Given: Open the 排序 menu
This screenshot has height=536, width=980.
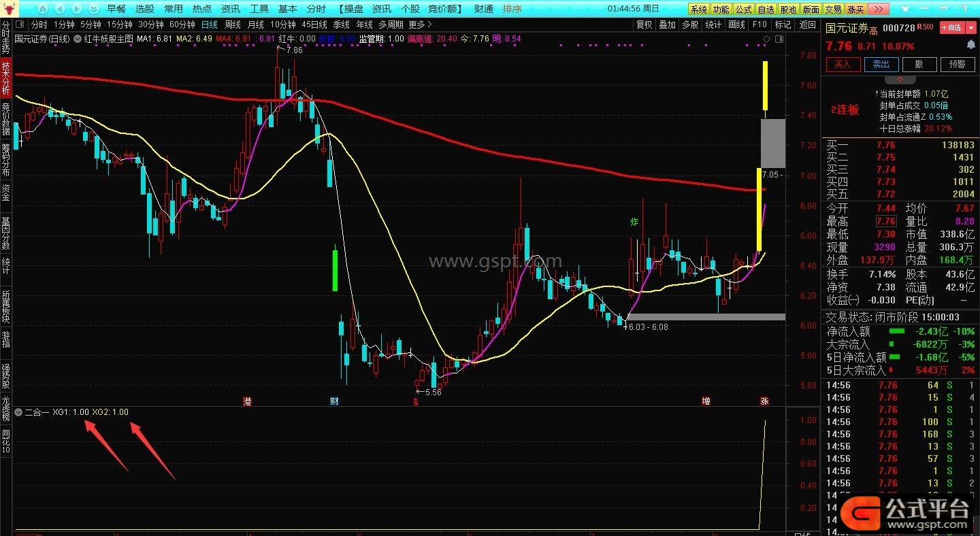Looking at the screenshot, I should pyautogui.click(x=512, y=9).
